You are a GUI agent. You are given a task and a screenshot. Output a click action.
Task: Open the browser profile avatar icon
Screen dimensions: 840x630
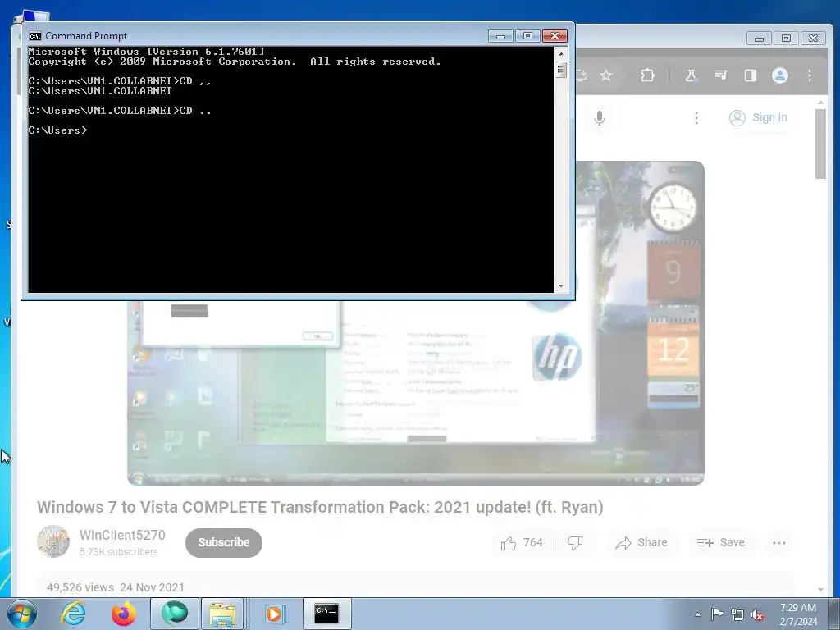tap(780, 75)
